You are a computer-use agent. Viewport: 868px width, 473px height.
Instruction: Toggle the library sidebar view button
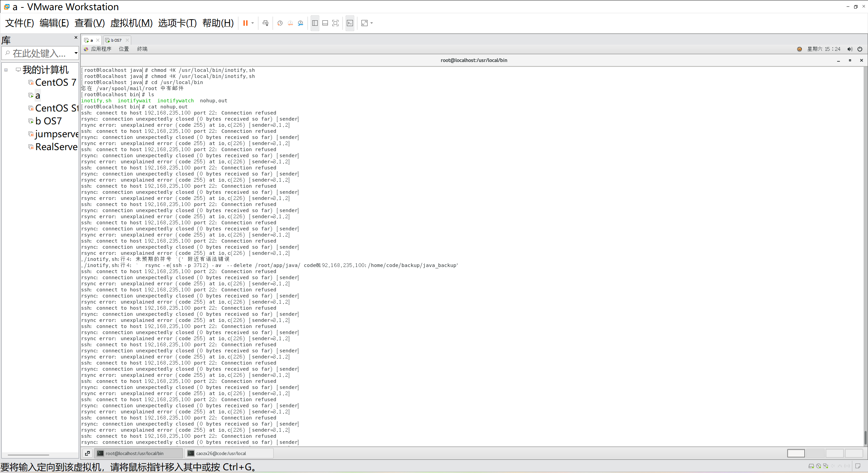pyautogui.click(x=315, y=23)
